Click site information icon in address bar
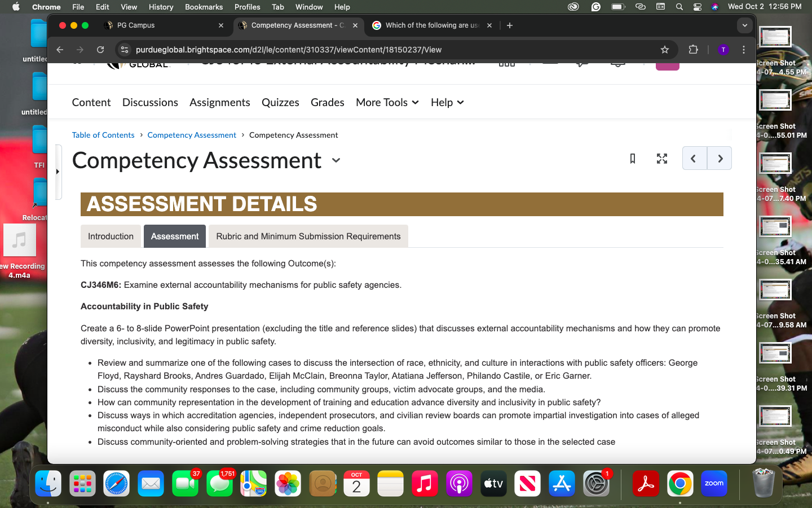Image resolution: width=812 pixels, height=508 pixels. [125, 50]
